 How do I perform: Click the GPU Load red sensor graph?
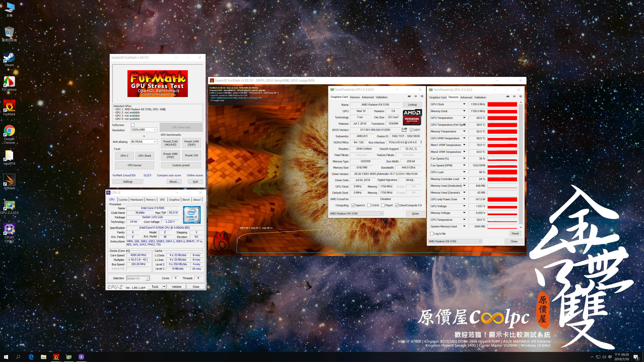coord(502,172)
